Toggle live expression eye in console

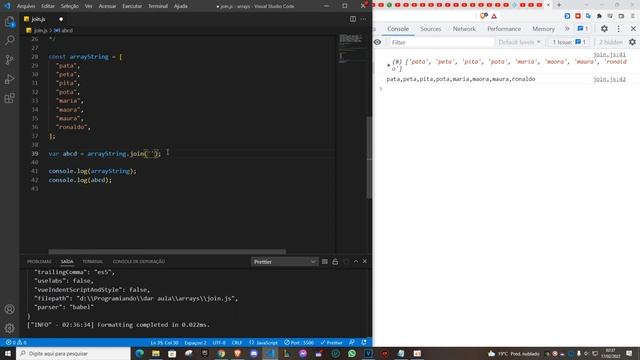click(x=378, y=42)
